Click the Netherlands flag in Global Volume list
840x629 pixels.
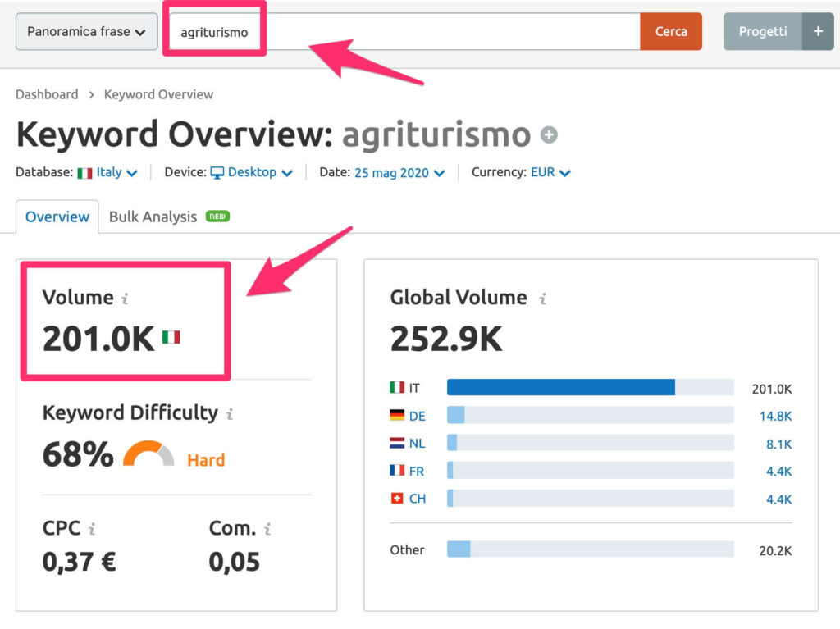(397, 443)
